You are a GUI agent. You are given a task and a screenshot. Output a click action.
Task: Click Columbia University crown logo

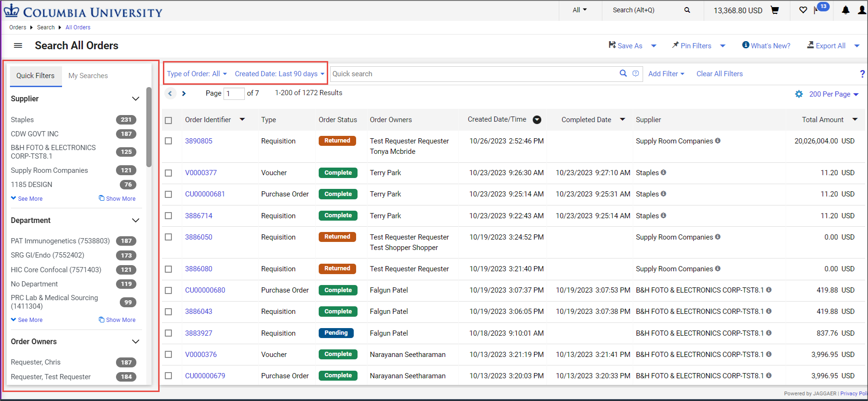coord(11,10)
